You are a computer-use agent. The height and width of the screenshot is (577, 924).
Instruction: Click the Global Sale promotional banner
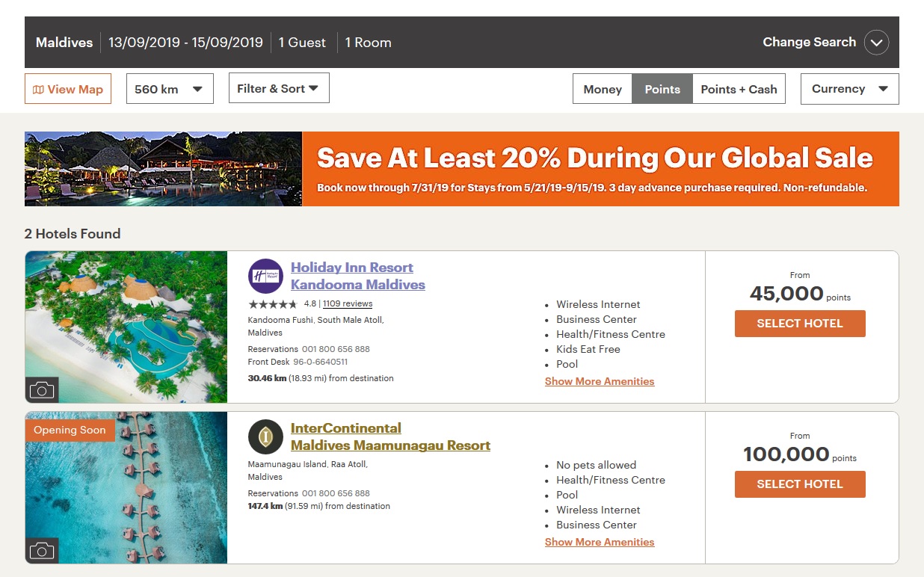(461, 169)
